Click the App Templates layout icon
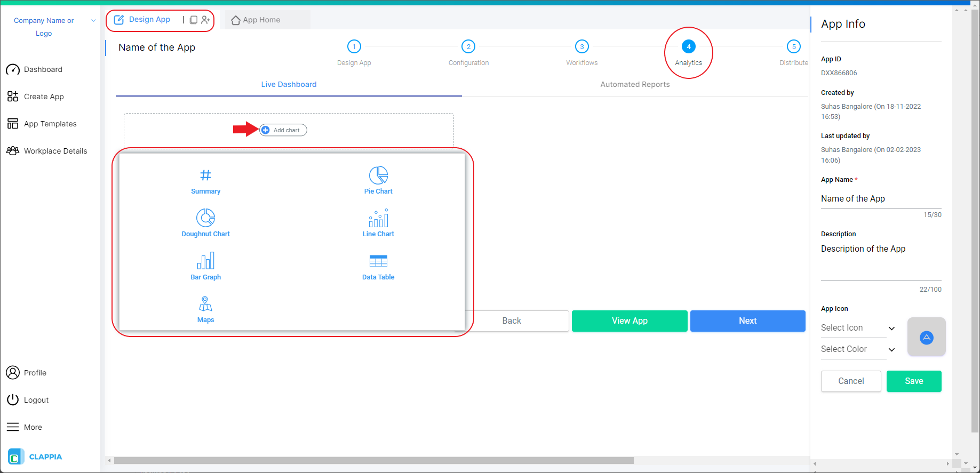This screenshot has height=473, width=980. (13, 124)
